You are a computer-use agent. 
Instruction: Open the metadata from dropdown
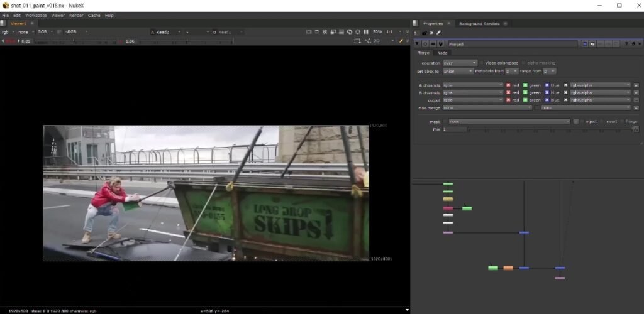click(x=512, y=71)
